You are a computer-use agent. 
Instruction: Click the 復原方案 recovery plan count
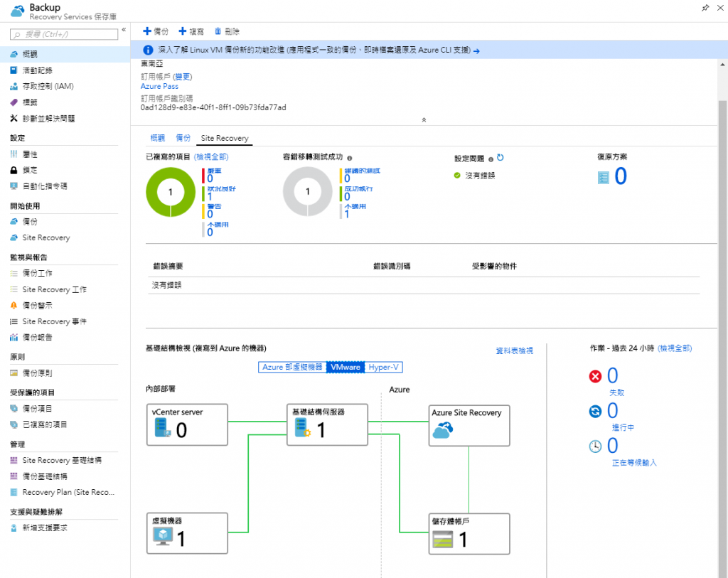(x=620, y=176)
